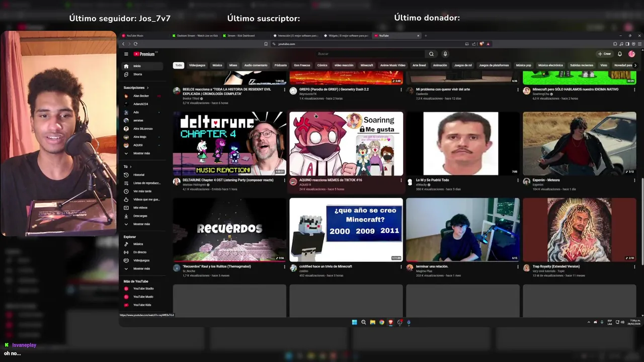Open the browser main menu
Screen dimensions: 644x362
[x=639, y=44]
